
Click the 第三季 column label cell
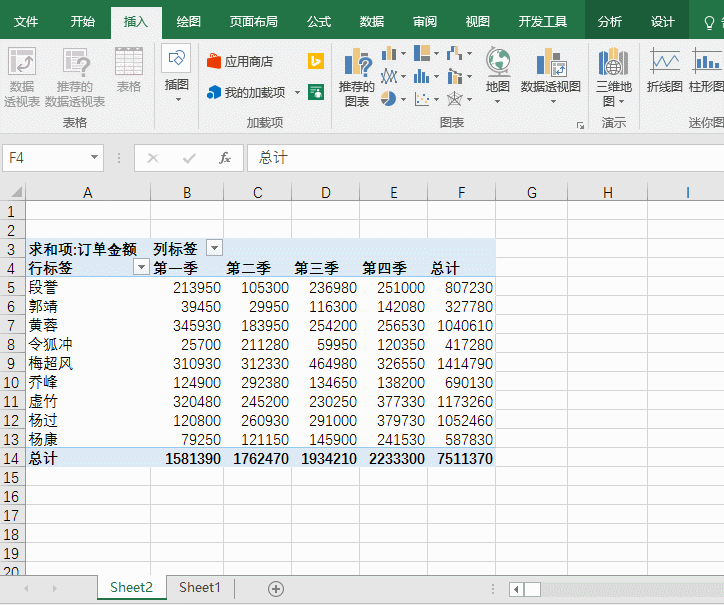326,268
